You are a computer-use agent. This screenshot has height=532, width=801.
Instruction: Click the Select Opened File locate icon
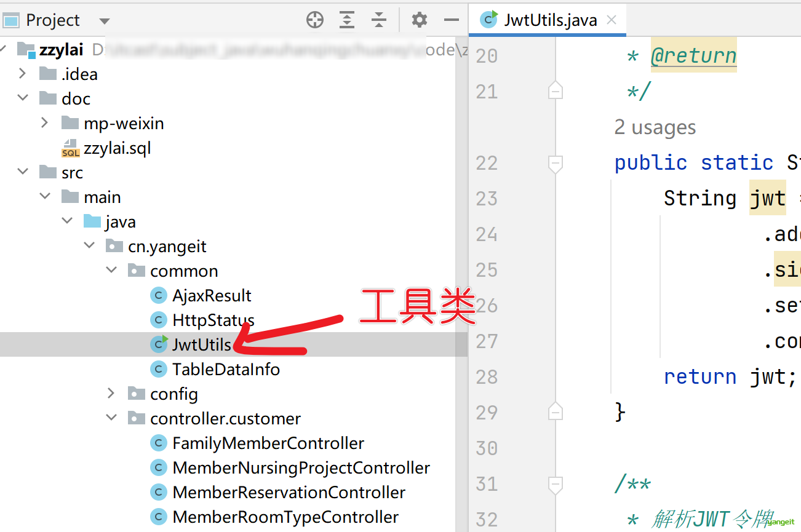[315, 20]
